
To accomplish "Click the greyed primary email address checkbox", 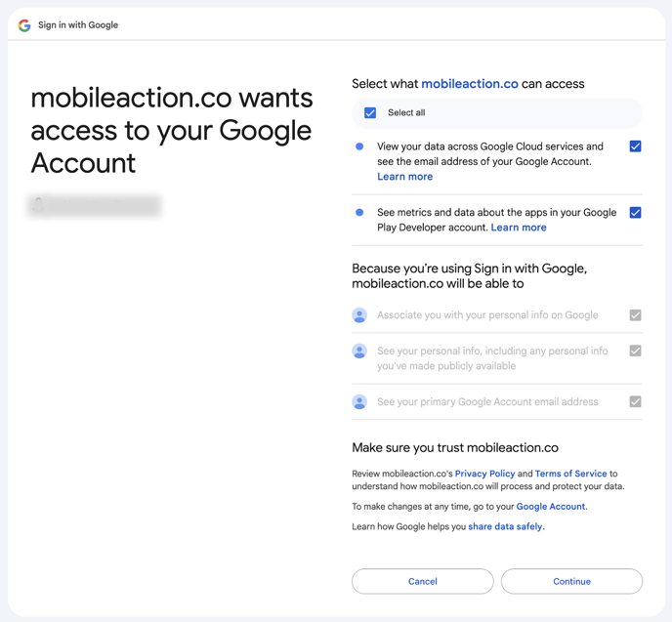I will click(635, 402).
